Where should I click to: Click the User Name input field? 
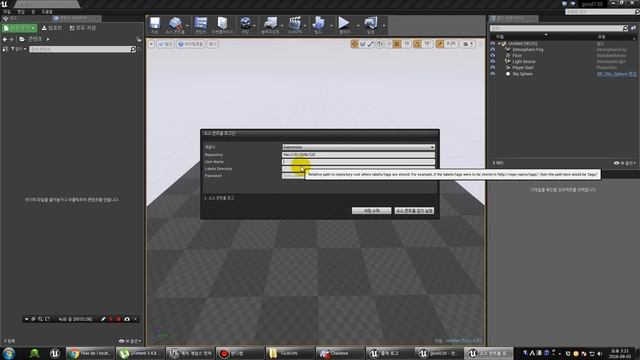click(358, 162)
